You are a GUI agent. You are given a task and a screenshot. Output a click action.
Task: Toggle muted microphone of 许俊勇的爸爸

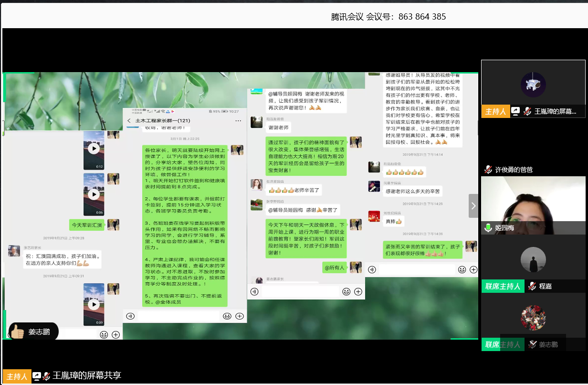(488, 170)
